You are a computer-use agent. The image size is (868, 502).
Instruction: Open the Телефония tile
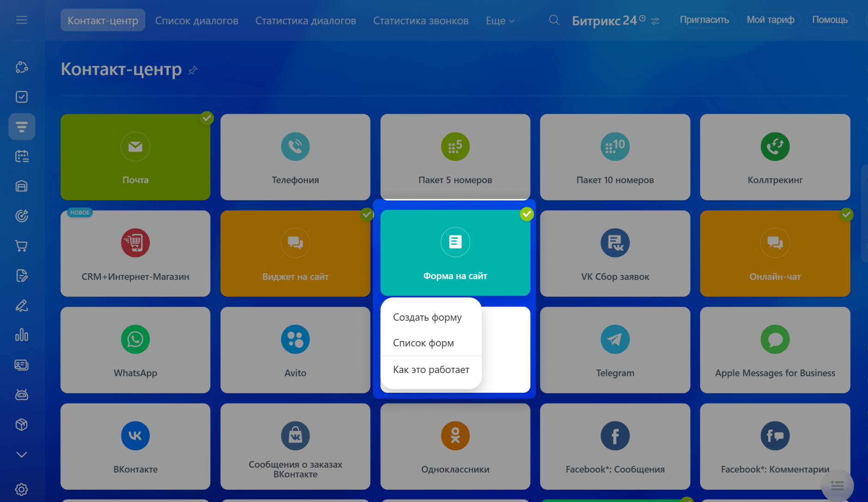pos(295,157)
